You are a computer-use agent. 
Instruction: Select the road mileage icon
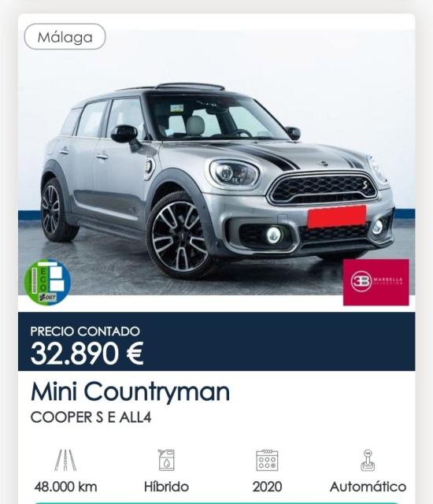tap(65, 460)
